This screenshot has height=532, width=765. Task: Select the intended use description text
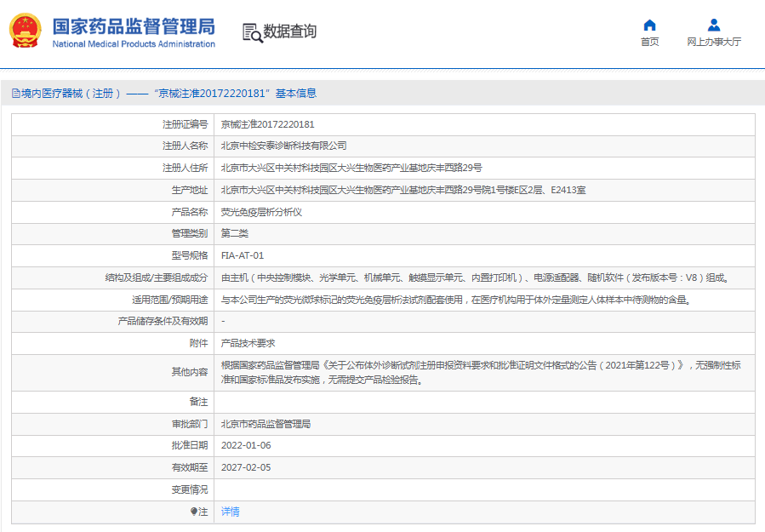[x=456, y=300]
